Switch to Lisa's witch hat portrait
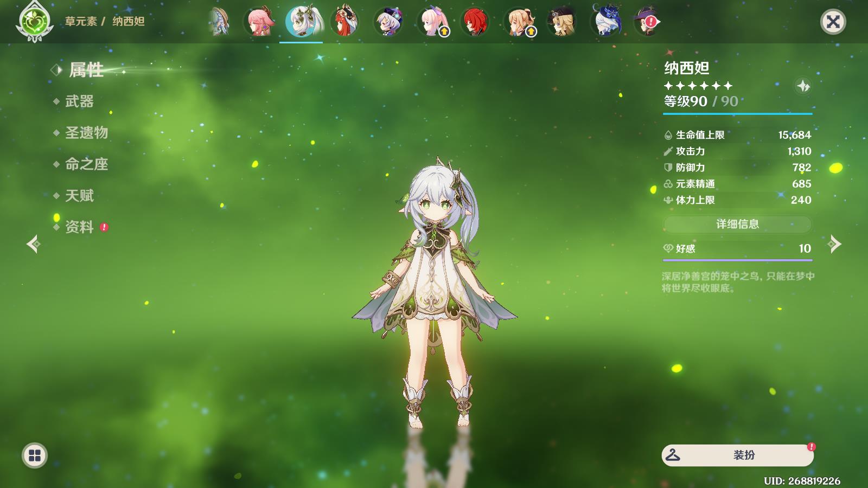 click(x=647, y=22)
